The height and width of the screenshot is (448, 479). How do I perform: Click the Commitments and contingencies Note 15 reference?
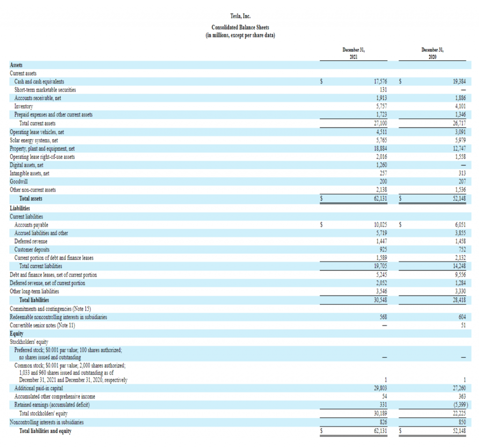[x=51, y=309]
